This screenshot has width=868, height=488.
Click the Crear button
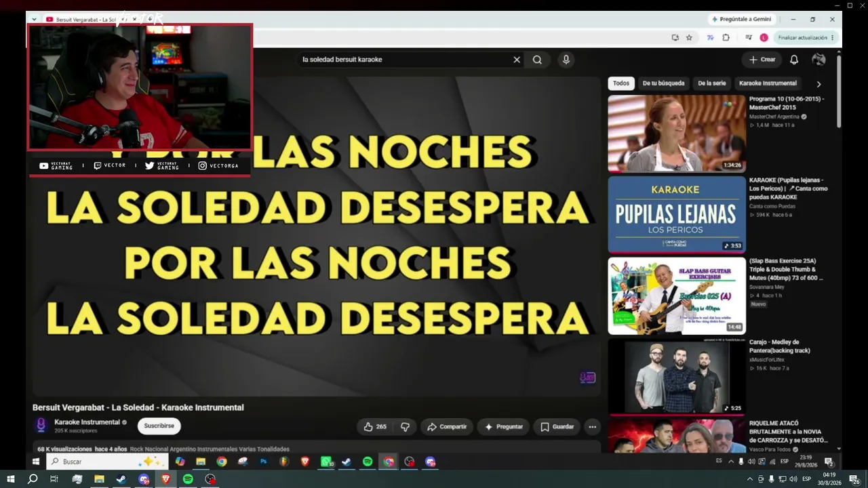(762, 60)
